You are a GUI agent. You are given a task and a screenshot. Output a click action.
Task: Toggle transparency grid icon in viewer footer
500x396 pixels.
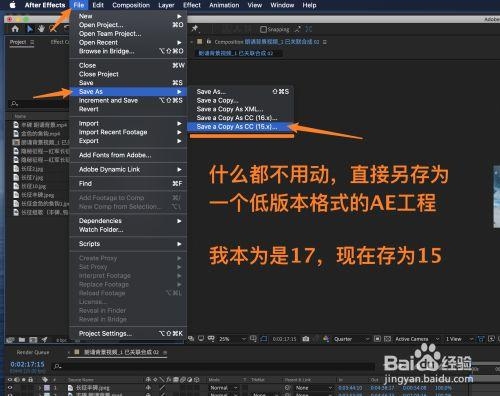[x=387, y=339]
